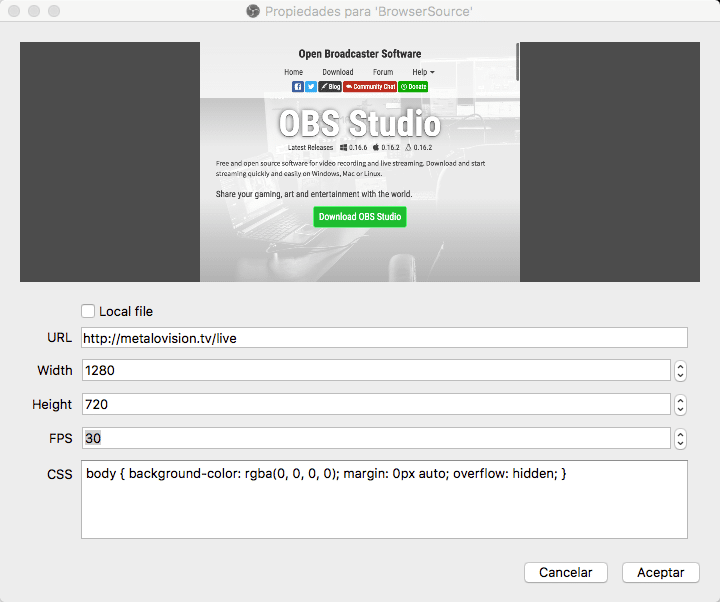The height and width of the screenshot is (602, 720).
Task: Click the URL input field
Action: pyautogui.click(x=384, y=338)
